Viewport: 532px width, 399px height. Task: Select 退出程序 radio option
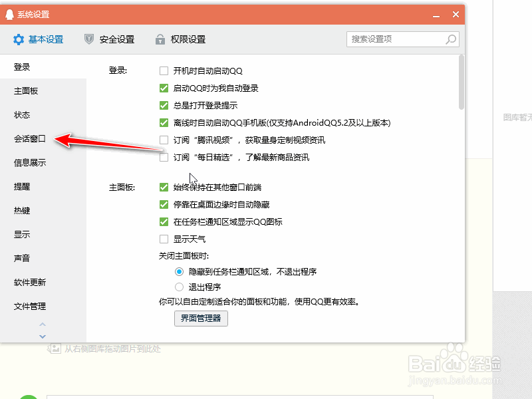[179, 287]
